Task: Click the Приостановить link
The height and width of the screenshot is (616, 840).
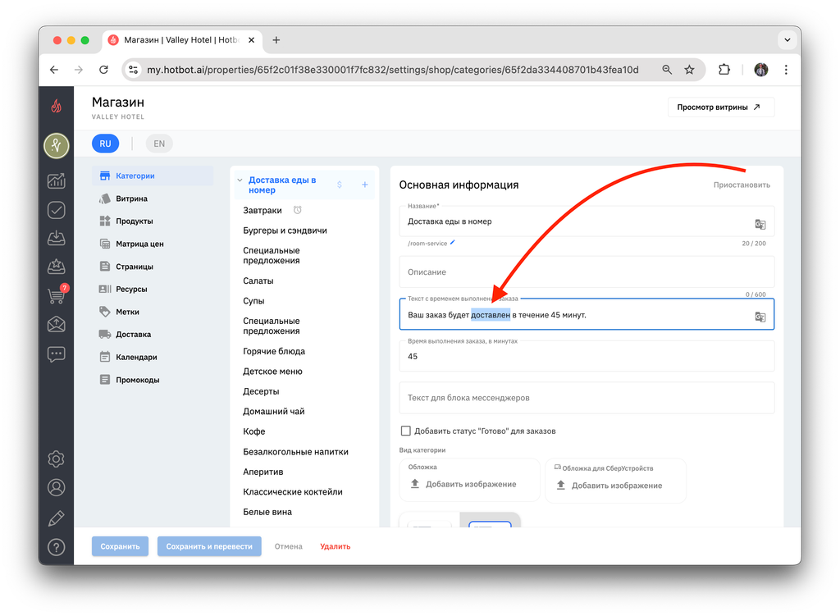Action: (742, 185)
